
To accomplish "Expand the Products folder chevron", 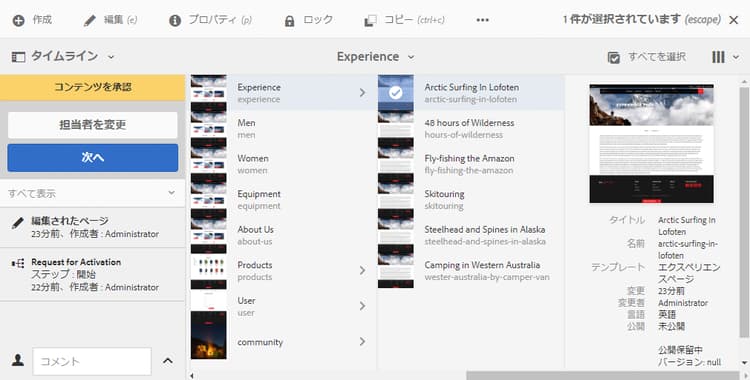I will pos(363,270).
